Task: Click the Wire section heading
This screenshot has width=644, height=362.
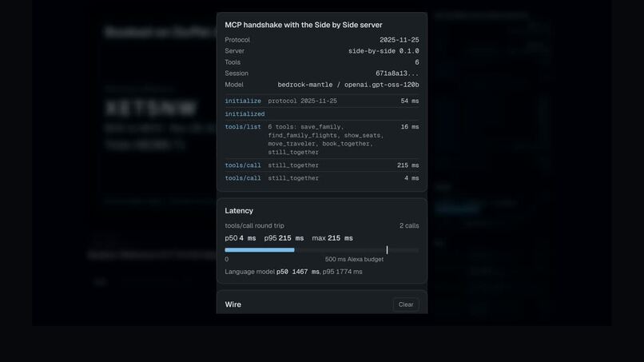Action: click(233, 304)
